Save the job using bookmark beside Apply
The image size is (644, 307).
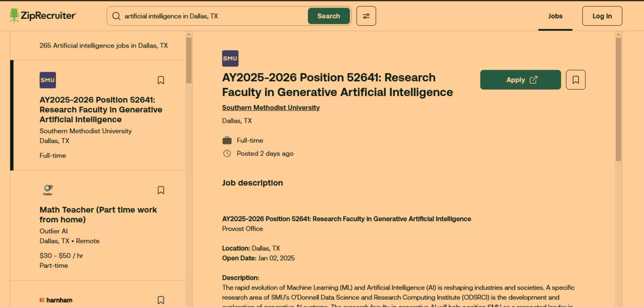tap(576, 80)
